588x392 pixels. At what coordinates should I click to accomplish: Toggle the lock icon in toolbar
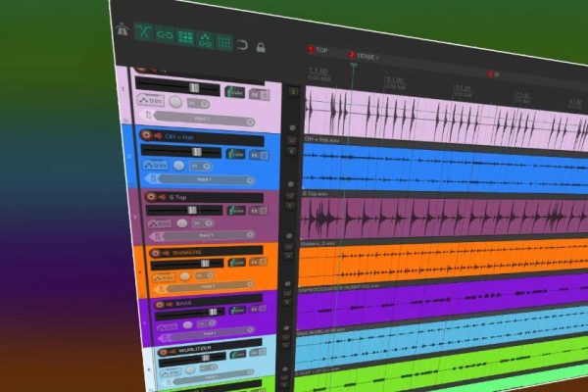pyautogui.click(x=261, y=46)
